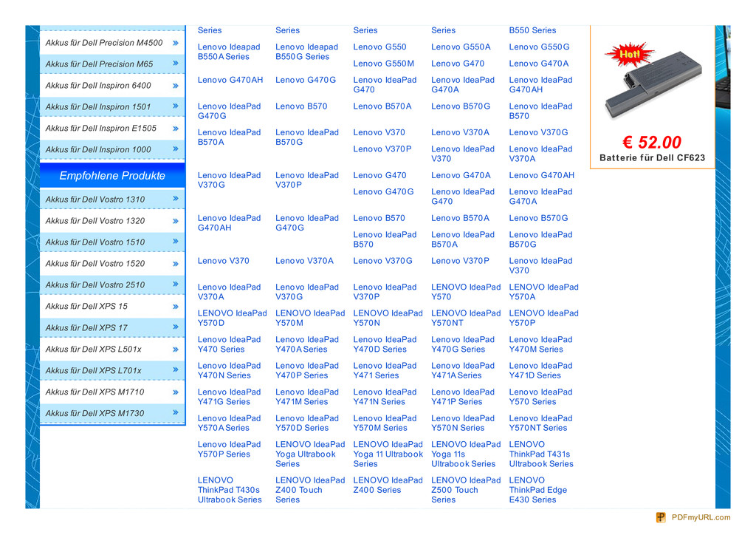
Task: Open LENOVO IdeaPad Z500 Touch Series
Action: 466,490
